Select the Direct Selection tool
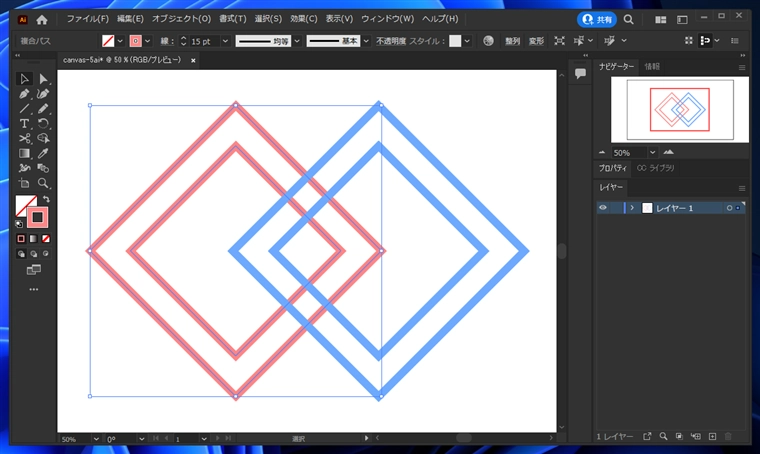Viewport: 760px width, 454px height. 43,78
